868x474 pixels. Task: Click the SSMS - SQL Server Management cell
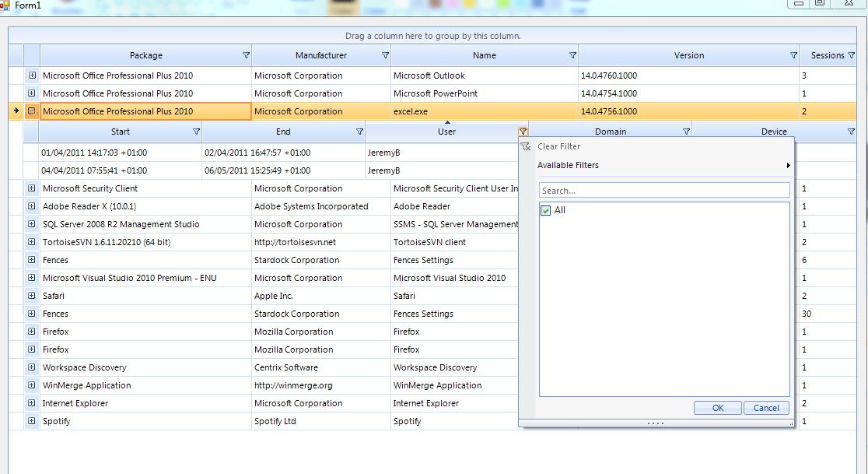tap(455, 223)
